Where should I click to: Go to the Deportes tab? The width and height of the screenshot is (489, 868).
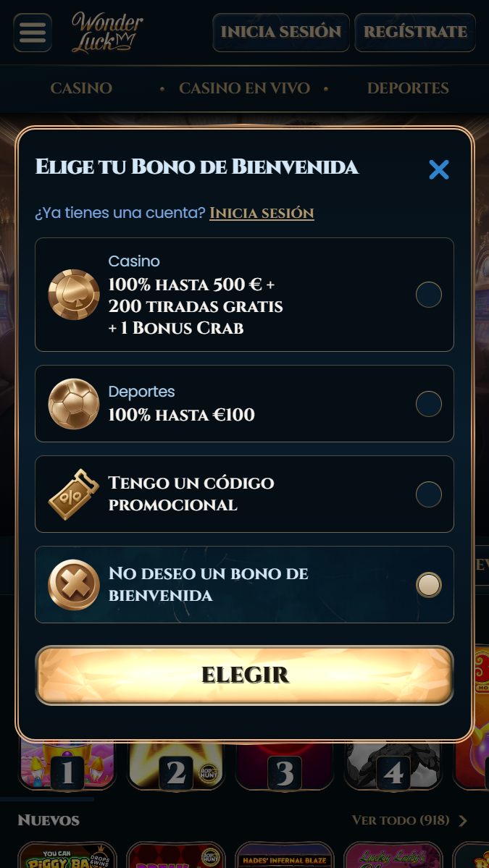[408, 88]
